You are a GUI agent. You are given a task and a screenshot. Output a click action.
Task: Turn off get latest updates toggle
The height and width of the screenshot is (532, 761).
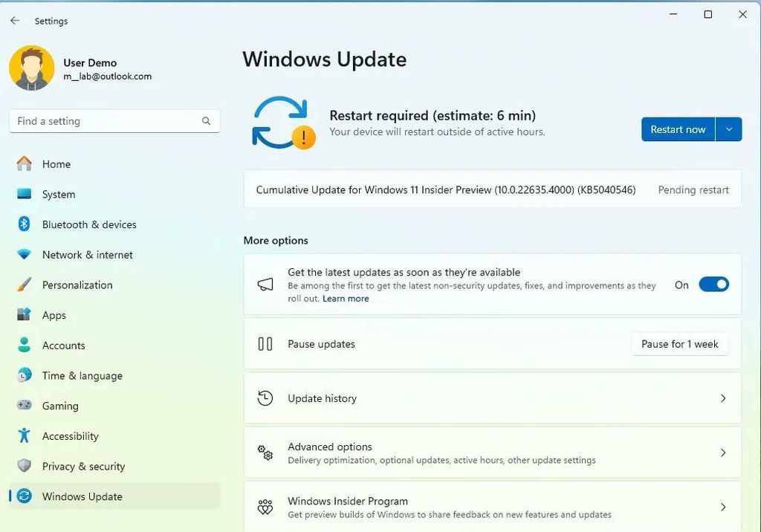713,285
